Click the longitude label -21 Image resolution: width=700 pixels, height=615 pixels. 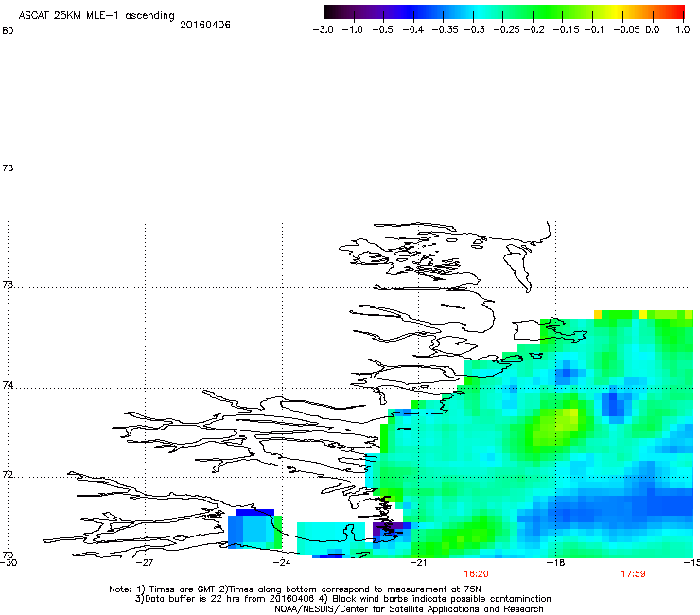coord(418,563)
